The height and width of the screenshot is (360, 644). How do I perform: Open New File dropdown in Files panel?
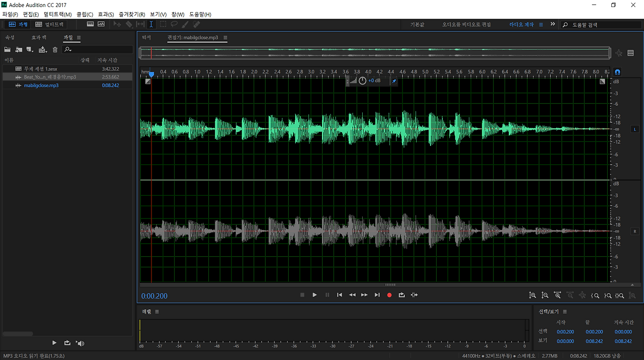coord(30,49)
